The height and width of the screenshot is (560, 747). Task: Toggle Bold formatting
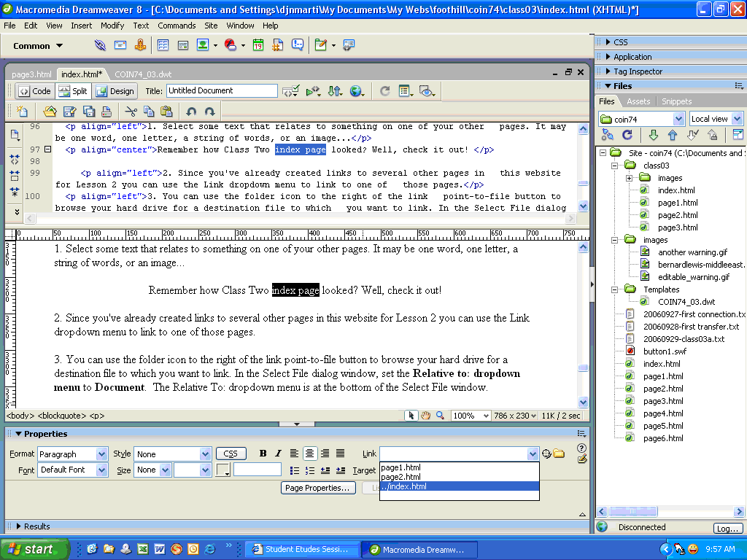pyautogui.click(x=263, y=454)
